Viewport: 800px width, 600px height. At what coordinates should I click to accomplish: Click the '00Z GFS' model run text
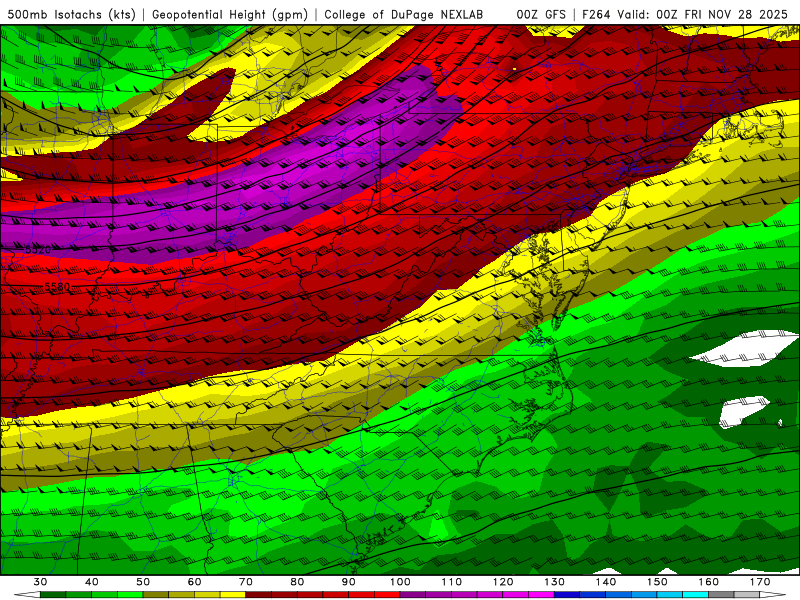click(541, 14)
